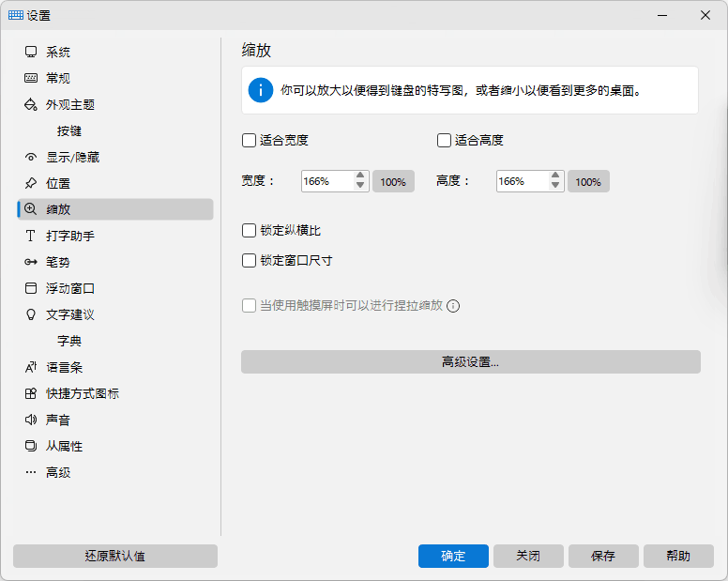Open 帮助 via the button
Screen dimensions: 728x581
pyautogui.click(x=678, y=556)
